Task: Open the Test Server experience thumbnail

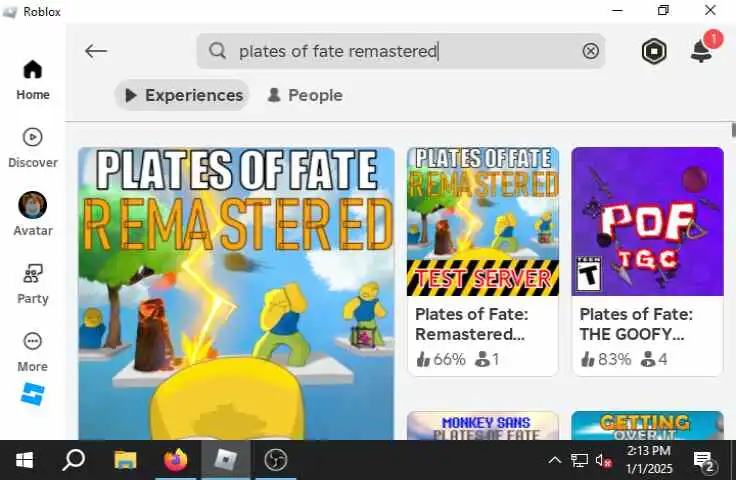Action: (483, 221)
